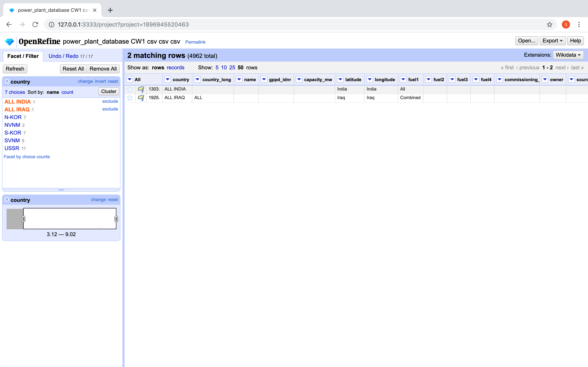Star row 1303 ALL INDIA
The image size is (588, 367).
click(x=130, y=89)
